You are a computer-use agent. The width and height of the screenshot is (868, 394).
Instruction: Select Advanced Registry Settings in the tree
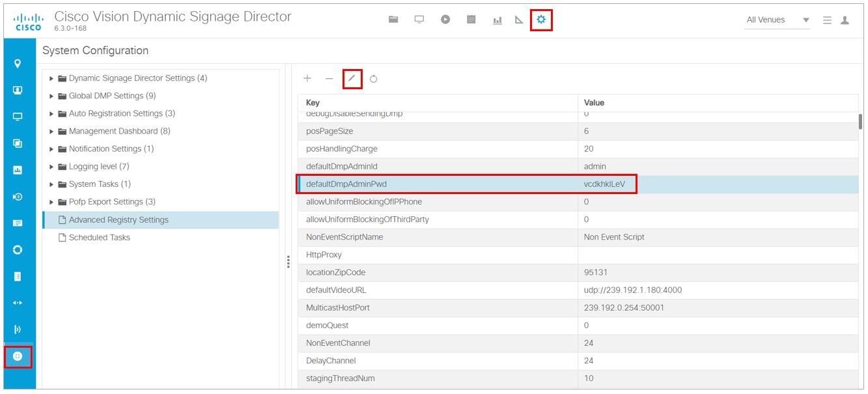(x=119, y=220)
